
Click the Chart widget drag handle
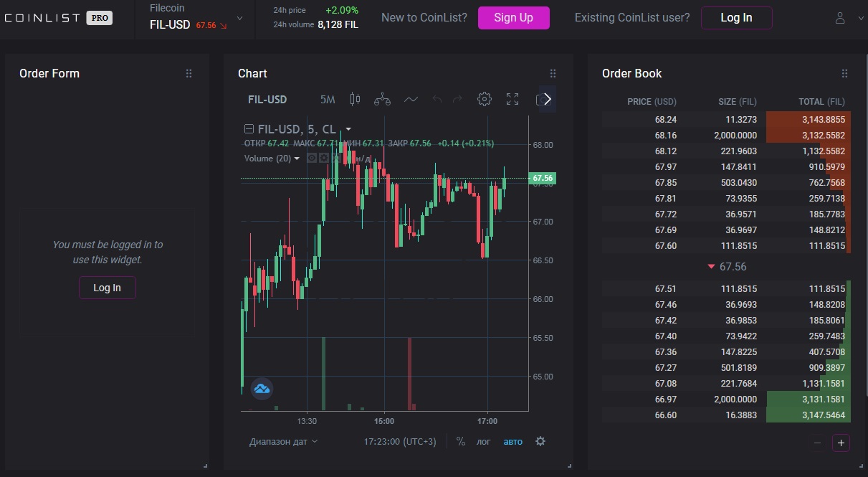click(x=553, y=73)
